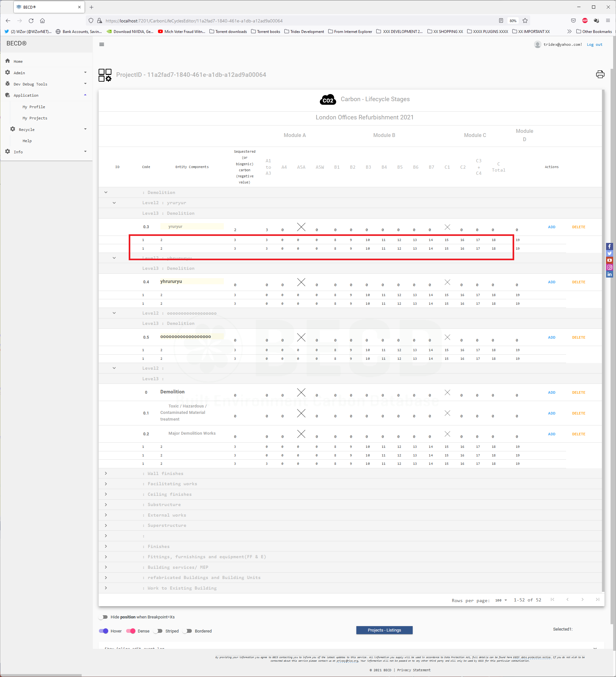The height and width of the screenshot is (677, 616).
Task: Click the browser address bar
Action: click(x=299, y=20)
